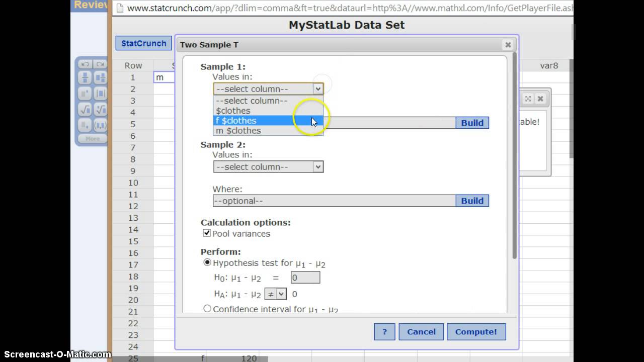Insert a fraction template from palette
Viewport: 644px width, 362px height.
85,78
